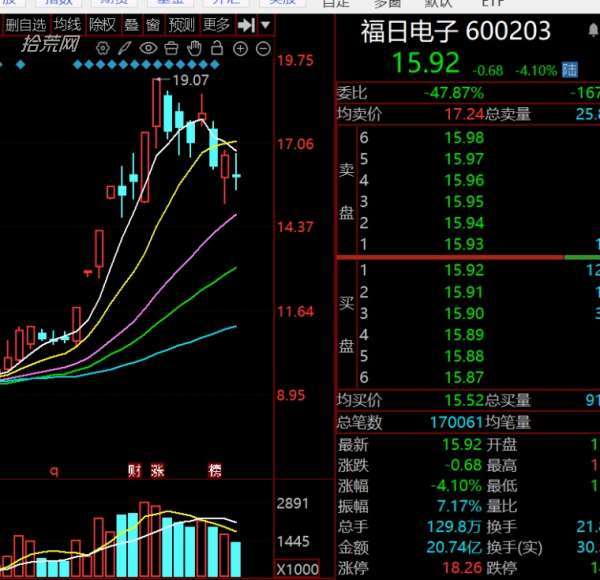Select the pen drawing tool
The image size is (600, 580).
point(125,49)
